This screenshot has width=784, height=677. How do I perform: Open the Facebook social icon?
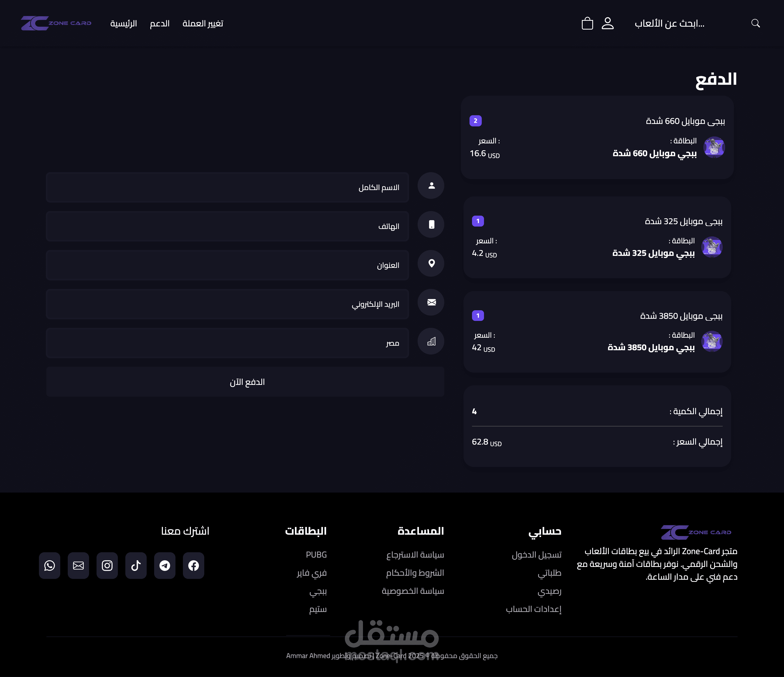pyautogui.click(x=193, y=565)
